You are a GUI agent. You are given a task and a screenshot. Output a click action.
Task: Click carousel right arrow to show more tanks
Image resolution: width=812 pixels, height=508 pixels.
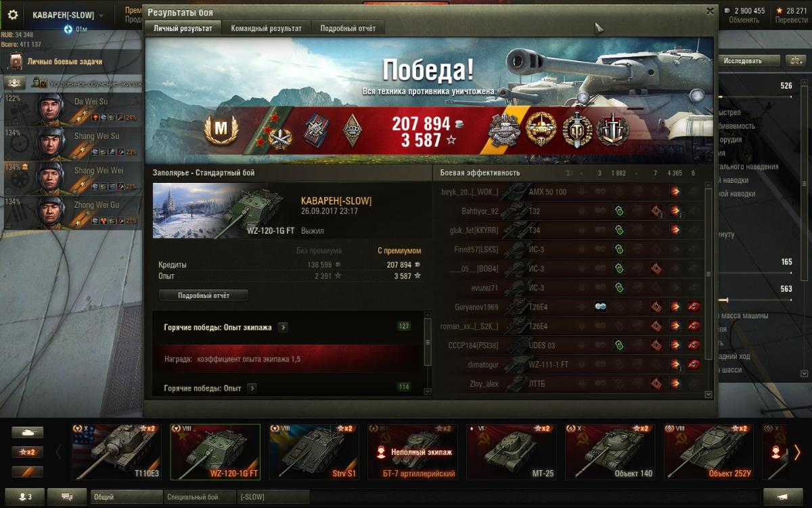coord(797,452)
